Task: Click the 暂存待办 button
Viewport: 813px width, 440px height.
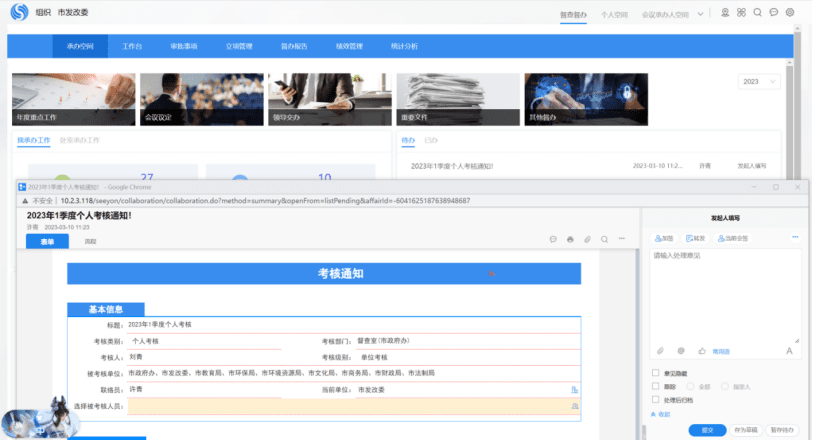Action: click(782, 430)
